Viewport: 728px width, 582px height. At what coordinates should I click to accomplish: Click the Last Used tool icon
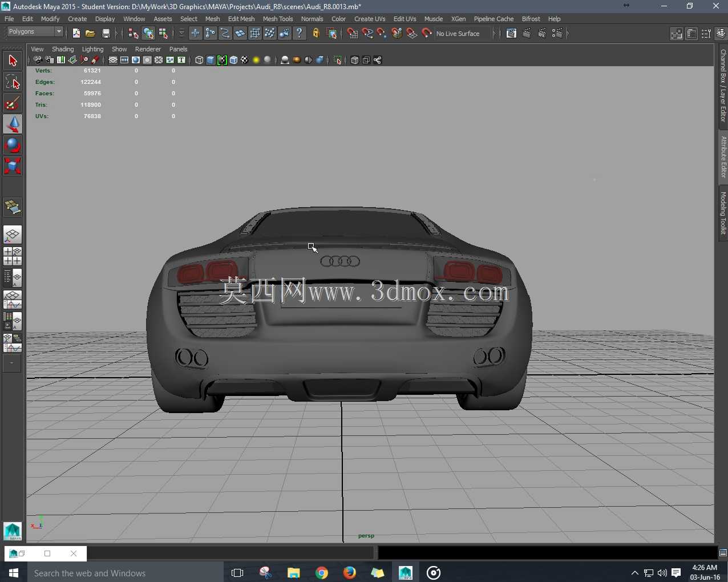click(13, 207)
